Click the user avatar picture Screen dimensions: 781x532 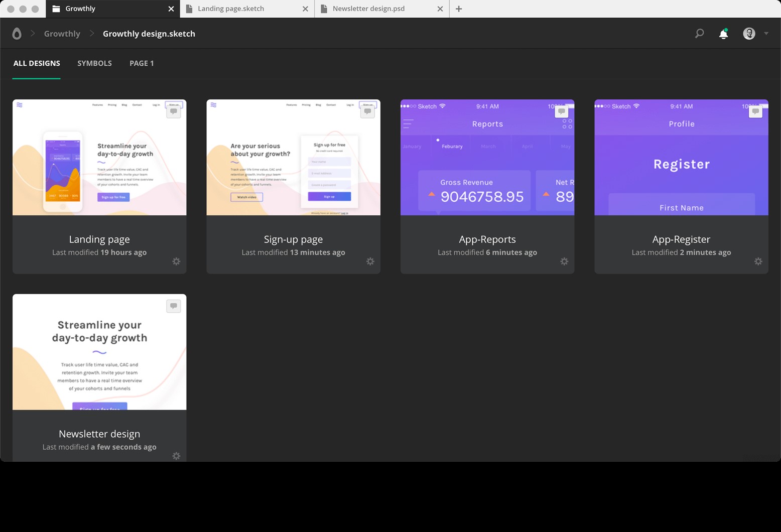[x=749, y=34]
